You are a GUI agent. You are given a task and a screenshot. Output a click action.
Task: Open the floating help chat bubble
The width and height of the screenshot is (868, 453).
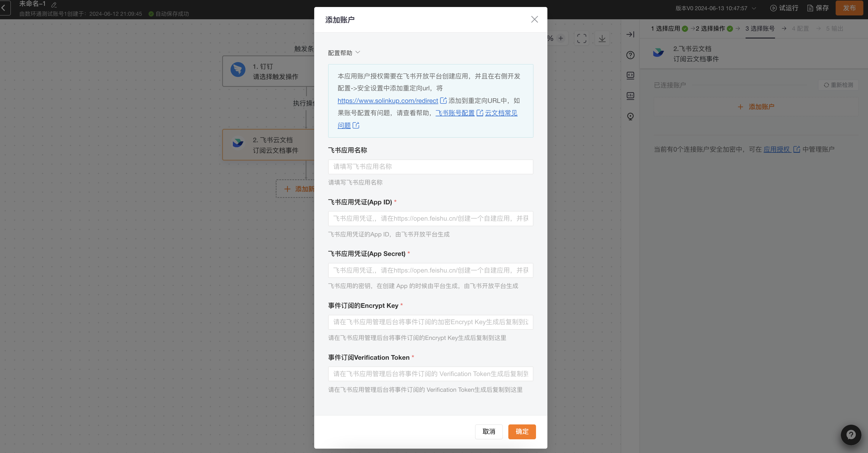click(851, 435)
